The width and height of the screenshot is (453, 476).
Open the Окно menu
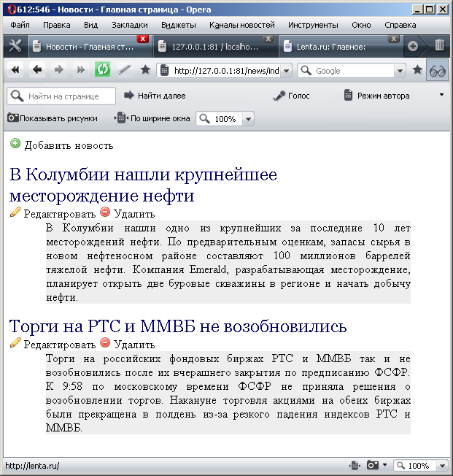click(361, 25)
